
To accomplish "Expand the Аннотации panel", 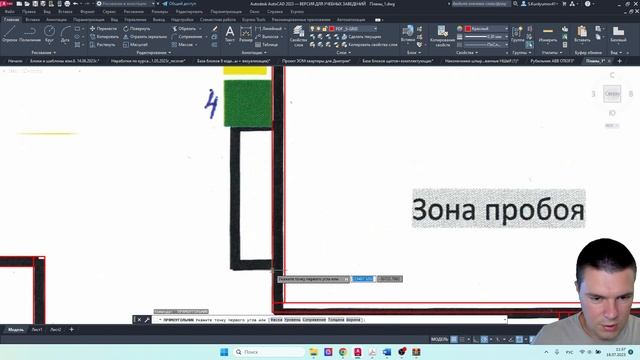I will pyautogui.click(x=253, y=53).
